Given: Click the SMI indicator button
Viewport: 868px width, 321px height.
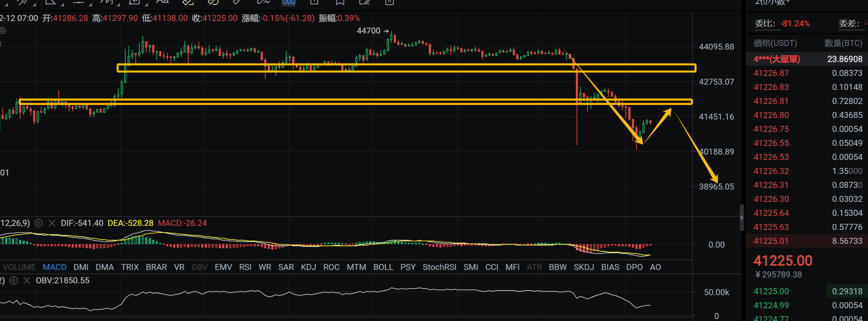Looking at the screenshot, I should (471, 267).
